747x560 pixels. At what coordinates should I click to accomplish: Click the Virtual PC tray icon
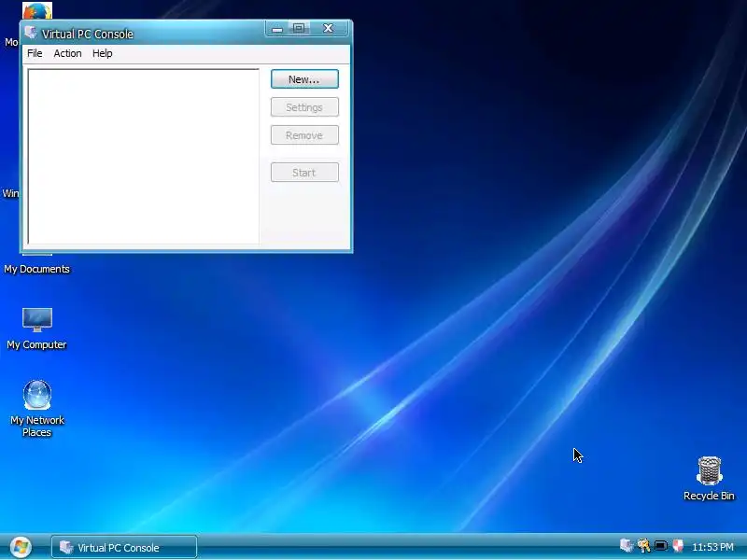click(x=627, y=546)
